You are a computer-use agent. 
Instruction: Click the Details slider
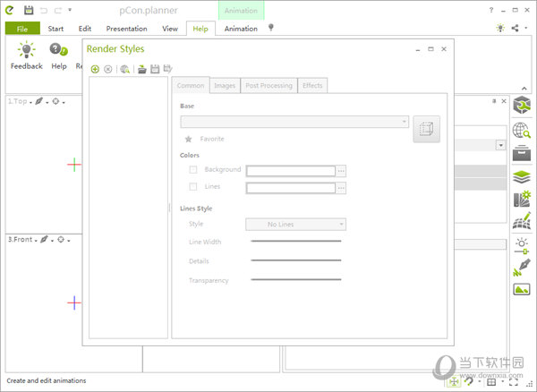[296, 260]
